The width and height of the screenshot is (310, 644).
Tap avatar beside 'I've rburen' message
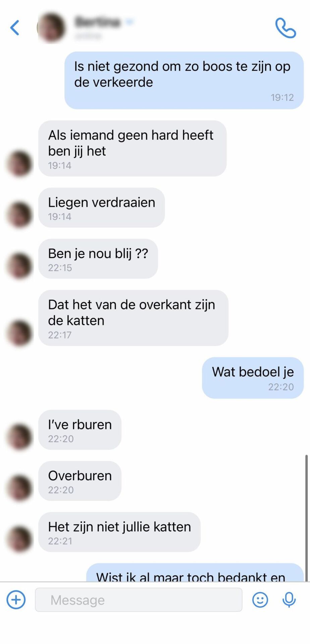click(x=19, y=436)
